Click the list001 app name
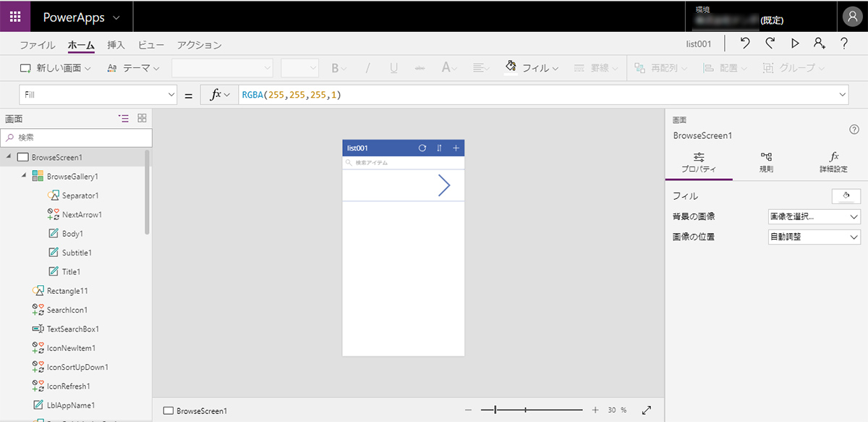The image size is (868, 422). [699, 44]
